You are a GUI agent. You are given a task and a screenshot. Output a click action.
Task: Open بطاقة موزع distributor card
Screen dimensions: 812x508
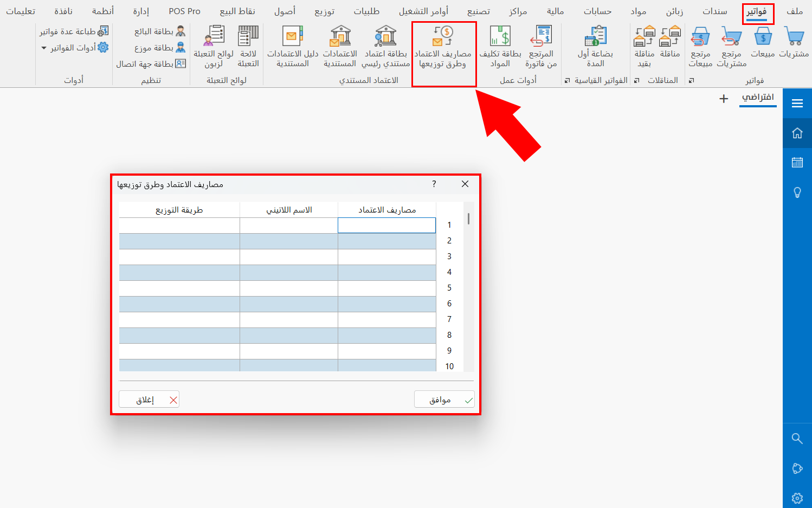(160, 48)
